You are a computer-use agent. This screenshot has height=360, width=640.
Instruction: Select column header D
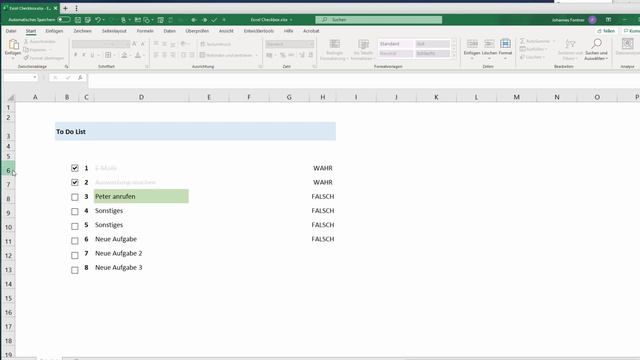pos(141,97)
